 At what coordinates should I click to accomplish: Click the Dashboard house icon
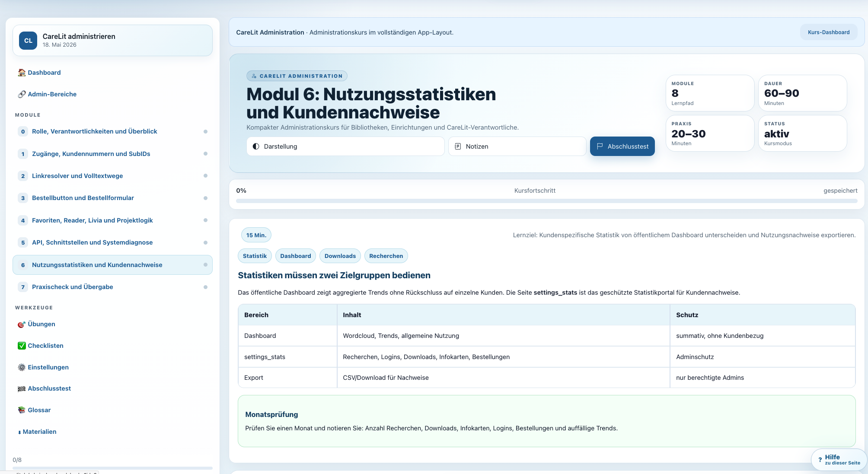point(22,73)
